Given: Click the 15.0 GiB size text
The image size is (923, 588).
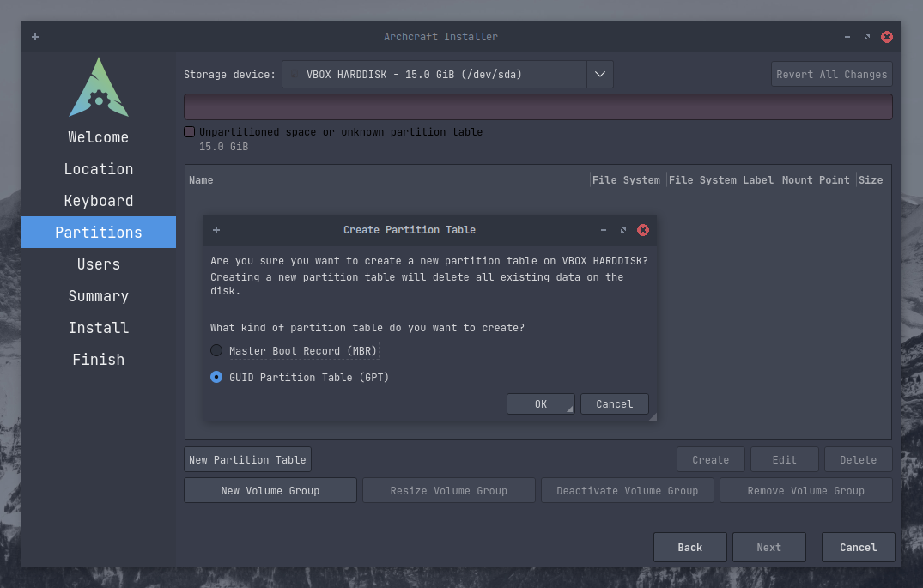Looking at the screenshot, I should pos(224,147).
